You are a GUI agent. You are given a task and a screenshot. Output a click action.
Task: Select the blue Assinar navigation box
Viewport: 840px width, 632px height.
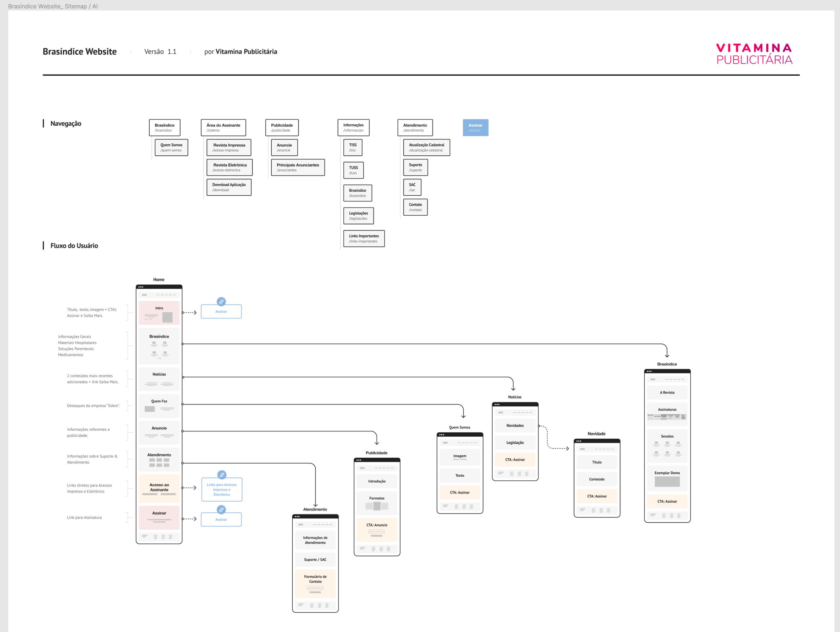[x=475, y=128]
